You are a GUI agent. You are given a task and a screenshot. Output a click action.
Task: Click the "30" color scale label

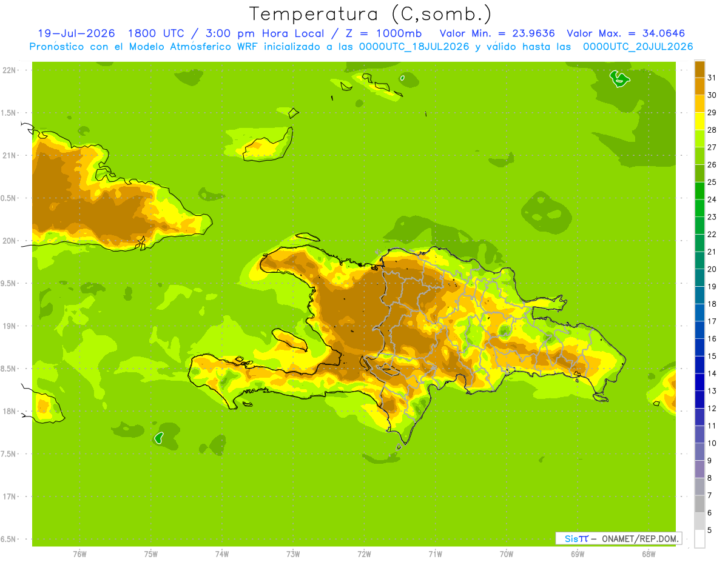pos(712,95)
